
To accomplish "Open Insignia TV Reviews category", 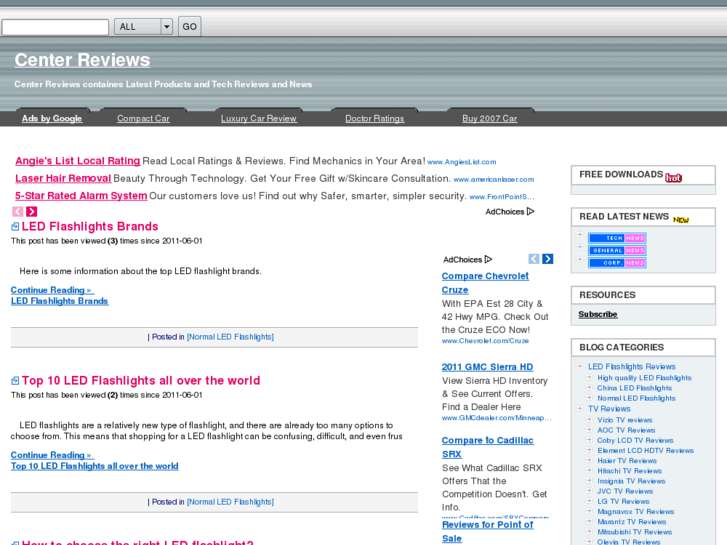I will pyautogui.click(x=631, y=481).
